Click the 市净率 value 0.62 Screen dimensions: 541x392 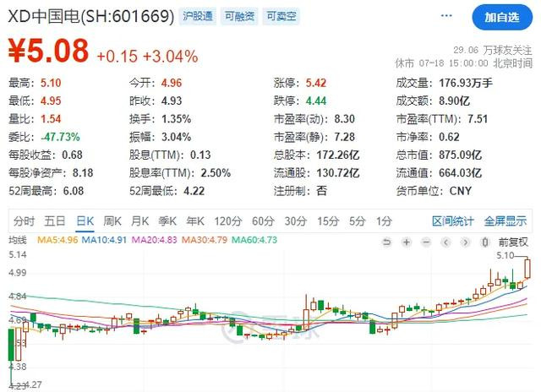449,137
